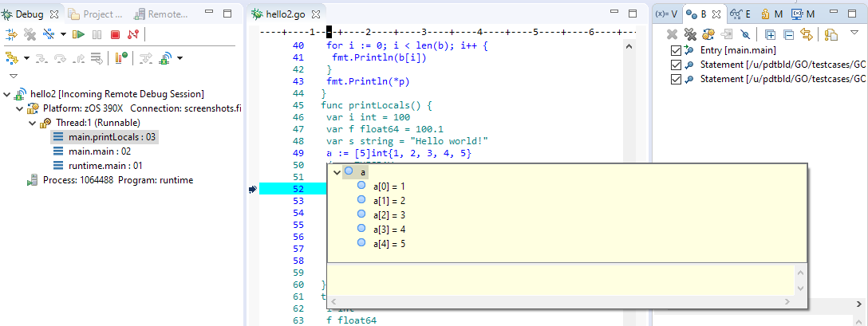Switch to the Expressions (E) tab
868x326 pixels.
pyautogui.click(x=740, y=14)
